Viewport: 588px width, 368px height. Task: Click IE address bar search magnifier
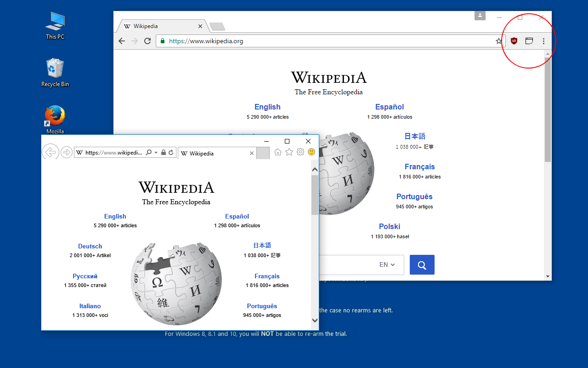[148, 152]
